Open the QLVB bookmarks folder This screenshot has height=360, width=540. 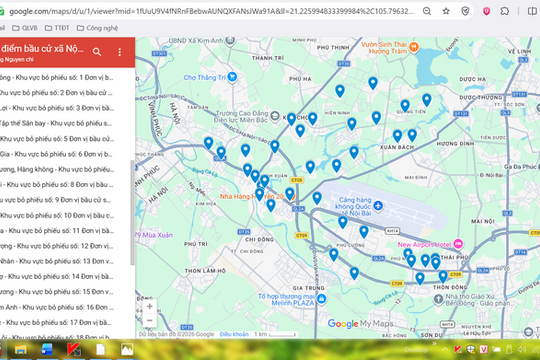[25, 28]
